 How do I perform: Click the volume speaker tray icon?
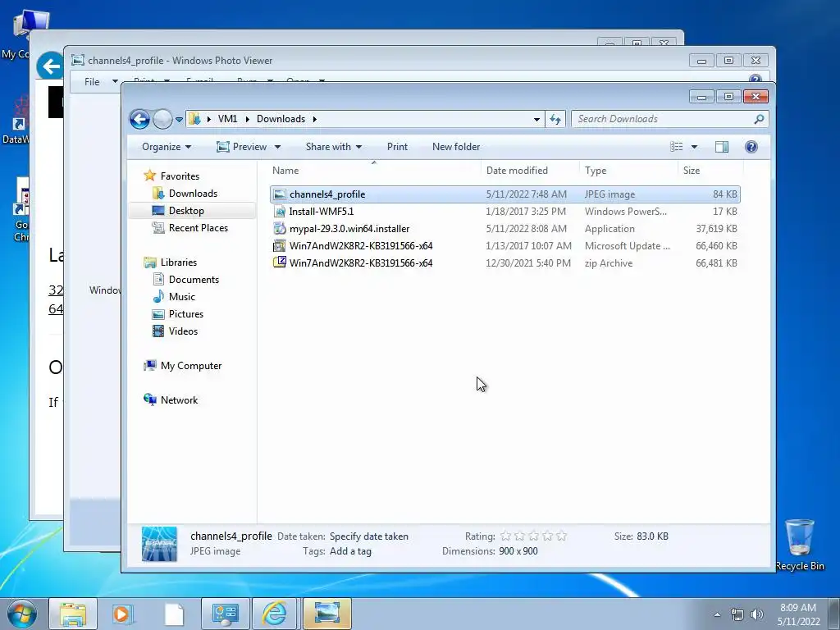(757, 614)
